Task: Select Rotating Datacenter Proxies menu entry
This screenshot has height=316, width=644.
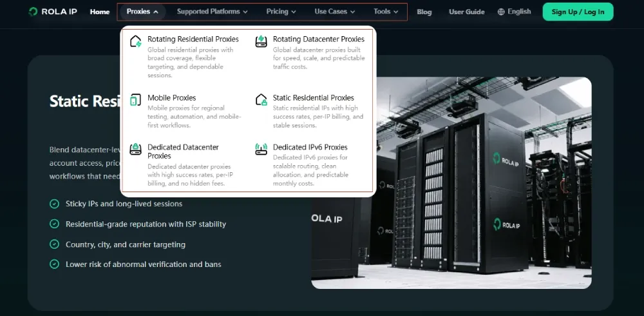Action: point(310,53)
